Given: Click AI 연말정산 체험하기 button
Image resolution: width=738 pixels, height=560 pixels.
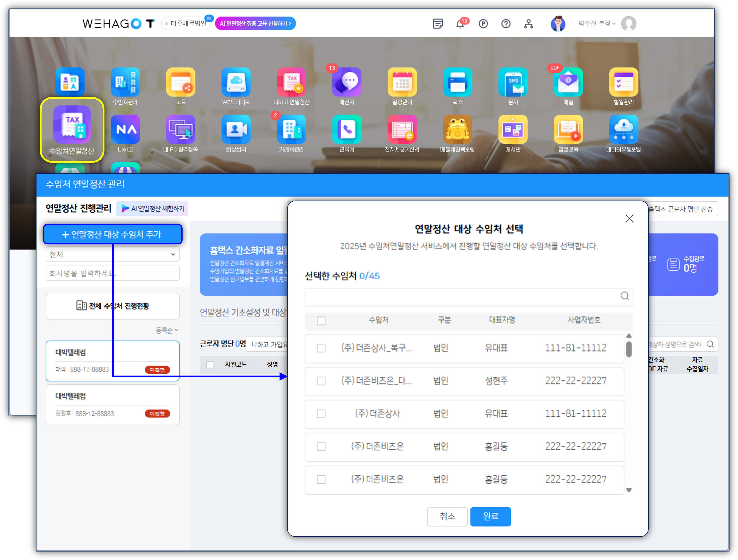Looking at the screenshot, I should (x=152, y=208).
